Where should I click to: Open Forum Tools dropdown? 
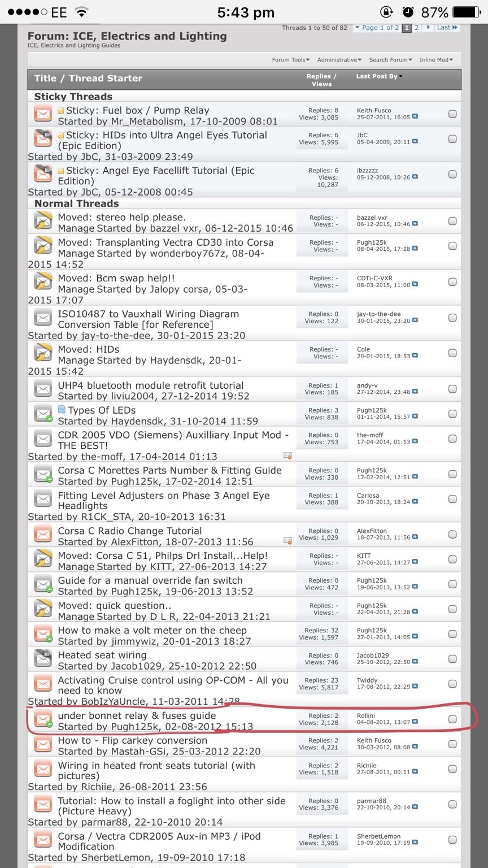[x=290, y=60]
